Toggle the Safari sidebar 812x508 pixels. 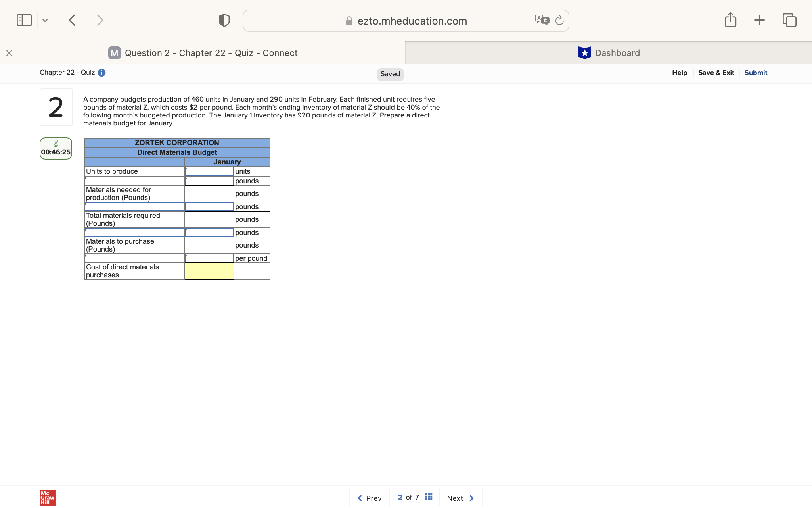click(x=24, y=19)
